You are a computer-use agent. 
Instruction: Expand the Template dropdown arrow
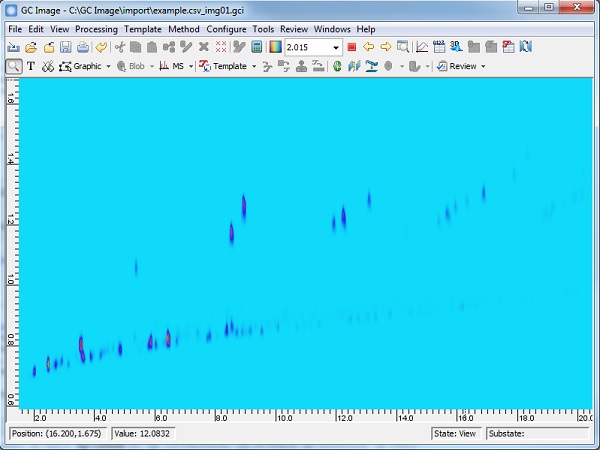pos(254,66)
